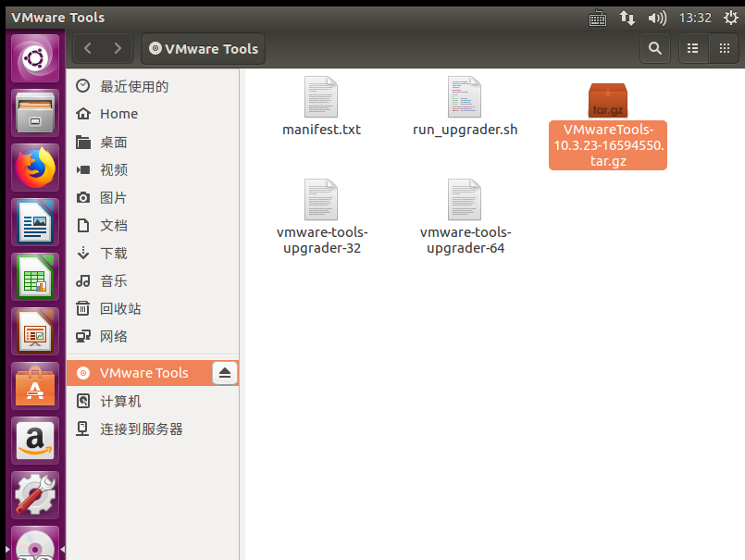Screen dimensions: 745x560
Task: Go forward using the right arrow button
Action: [x=118, y=48]
